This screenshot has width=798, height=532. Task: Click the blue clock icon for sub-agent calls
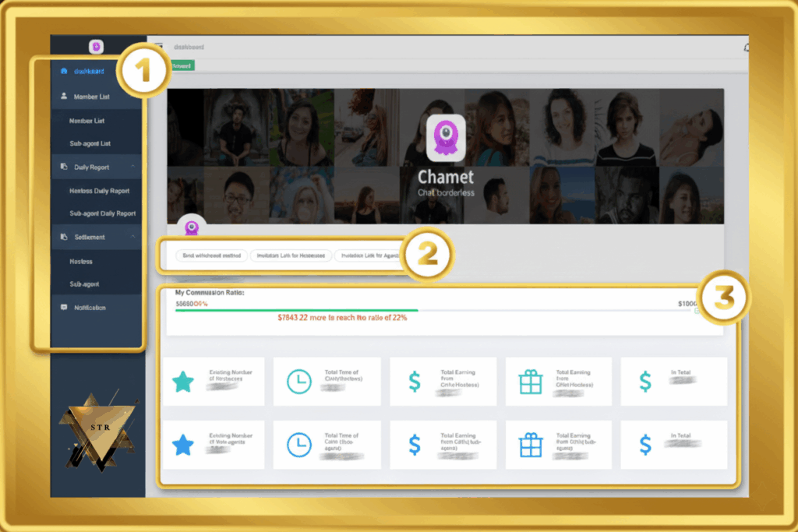(298, 444)
